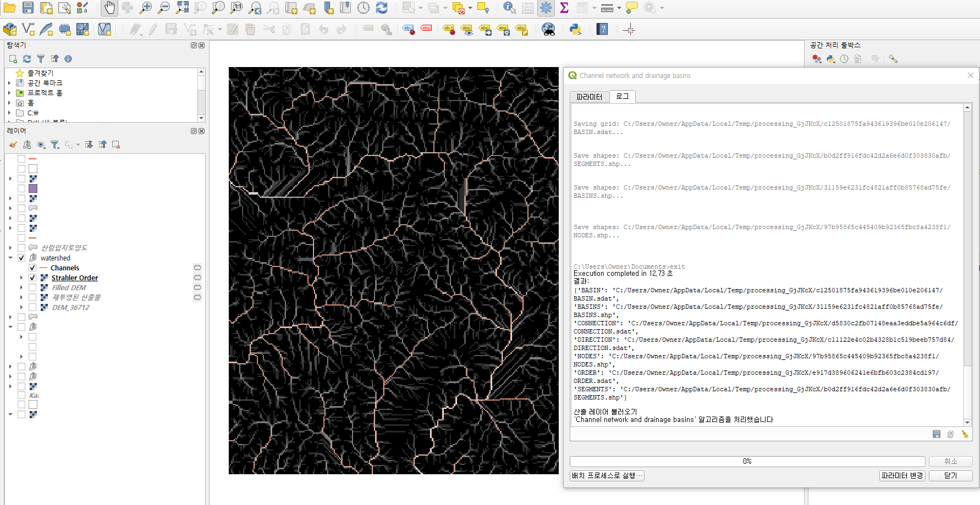Click the log vertical scrollbar
The height and width of the screenshot is (505, 980).
click(x=967, y=264)
